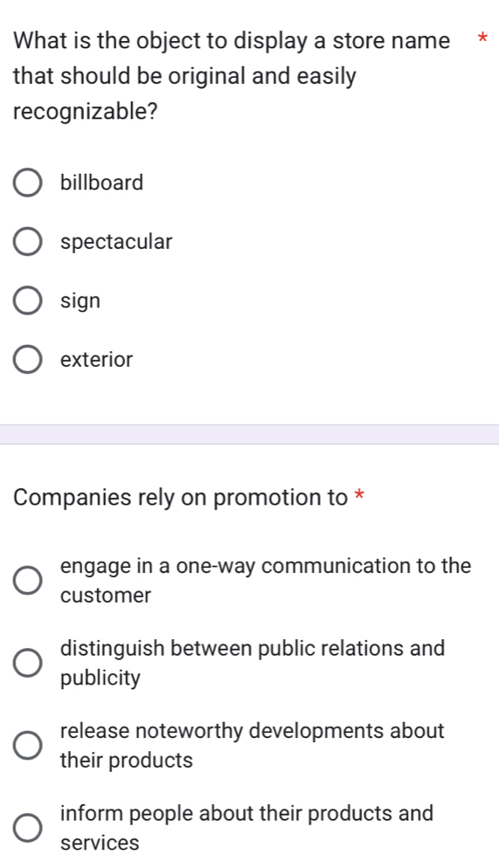Click the store name question title text
Viewport: 499px width, 868px height.
(x=232, y=76)
